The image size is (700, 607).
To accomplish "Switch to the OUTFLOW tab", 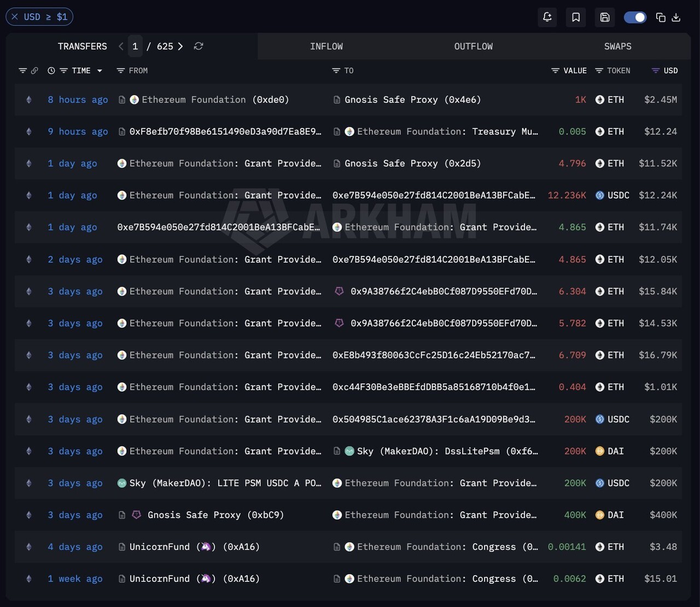I will 474,46.
